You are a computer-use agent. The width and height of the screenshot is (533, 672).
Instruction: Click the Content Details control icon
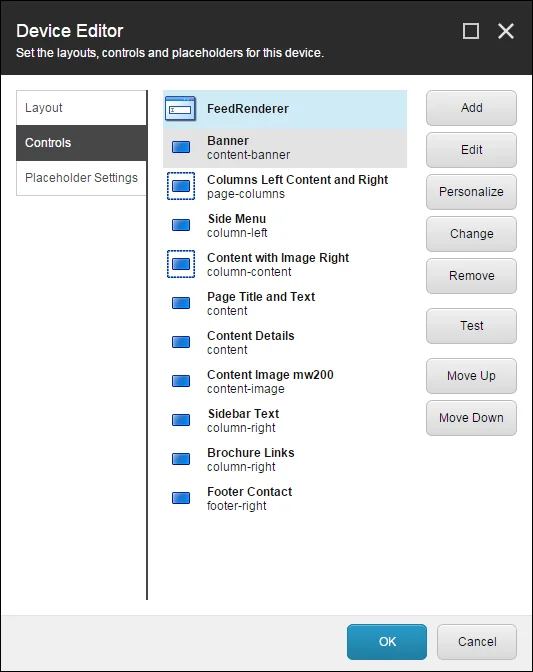pos(181,342)
